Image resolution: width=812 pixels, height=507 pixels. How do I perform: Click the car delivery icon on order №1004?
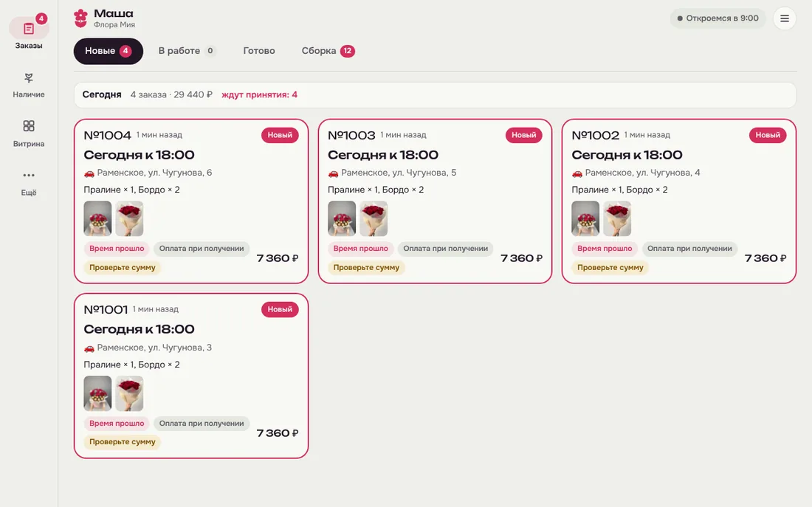[89, 173]
